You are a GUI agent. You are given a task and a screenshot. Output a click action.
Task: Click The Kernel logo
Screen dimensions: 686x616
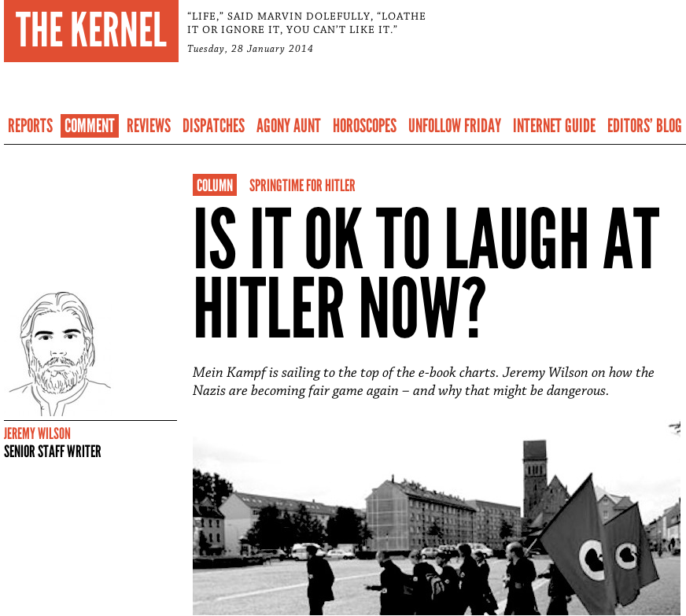pyautogui.click(x=91, y=31)
